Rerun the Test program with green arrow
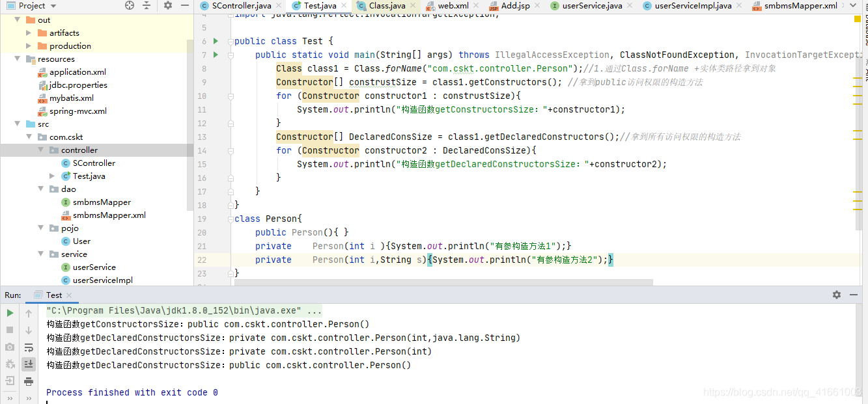This screenshot has width=868, height=404. (9, 314)
